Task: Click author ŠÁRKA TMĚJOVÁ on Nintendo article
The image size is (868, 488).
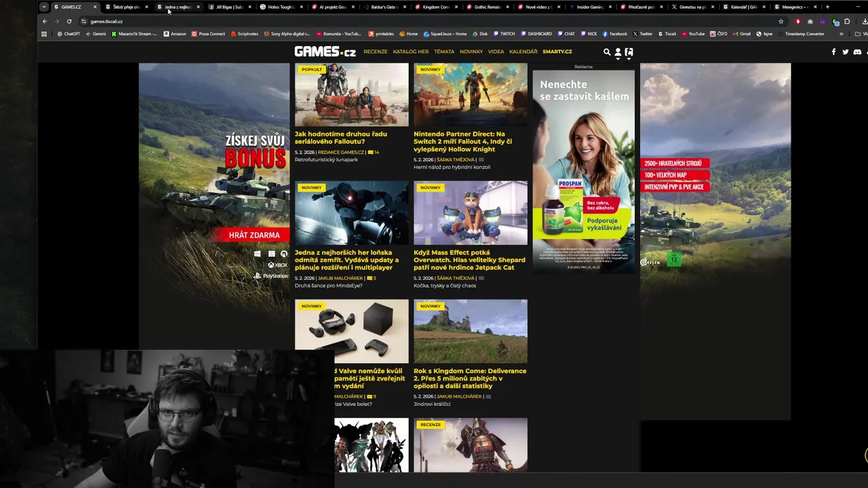Action: pyautogui.click(x=456, y=159)
